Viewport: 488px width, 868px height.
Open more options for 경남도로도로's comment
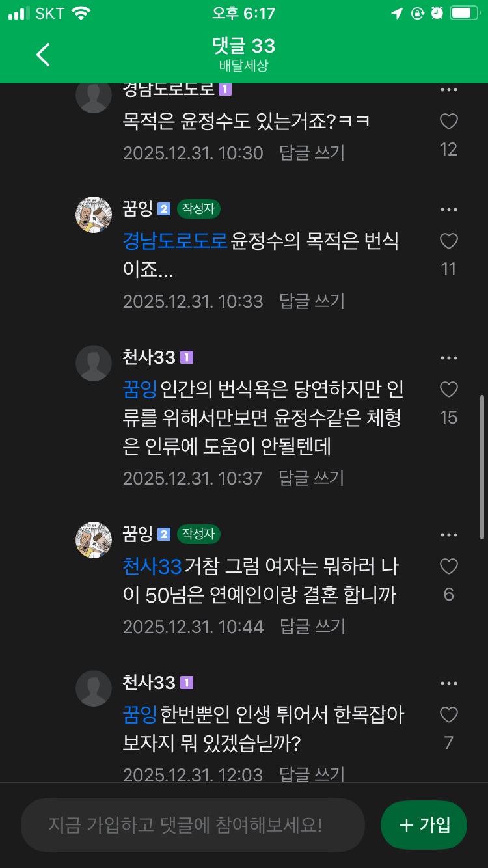[449, 90]
